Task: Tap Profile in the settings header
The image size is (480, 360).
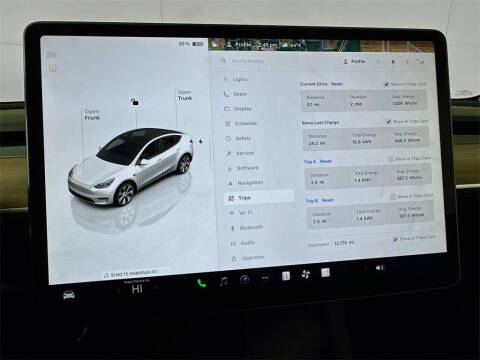Action: [x=355, y=62]
